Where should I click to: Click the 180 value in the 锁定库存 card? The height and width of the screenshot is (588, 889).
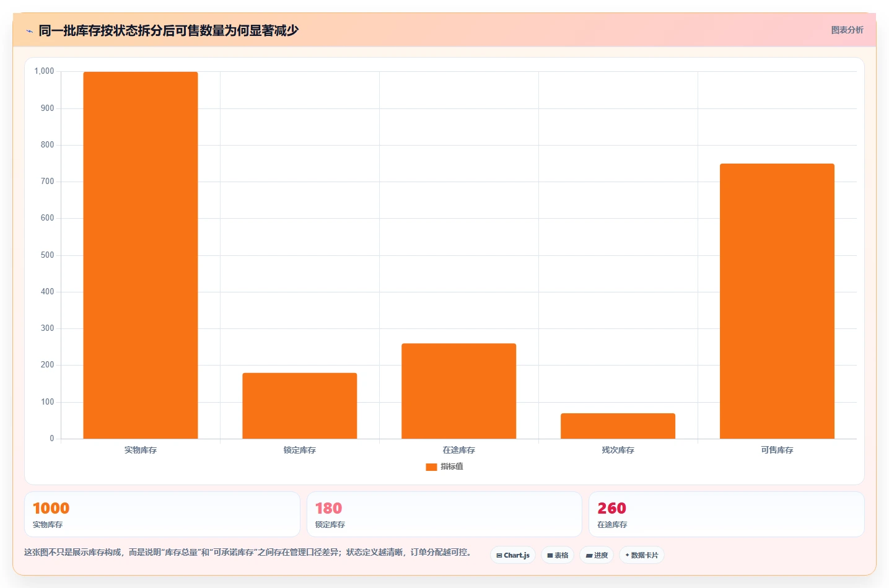pyautogui.click(x=328, y=509)
